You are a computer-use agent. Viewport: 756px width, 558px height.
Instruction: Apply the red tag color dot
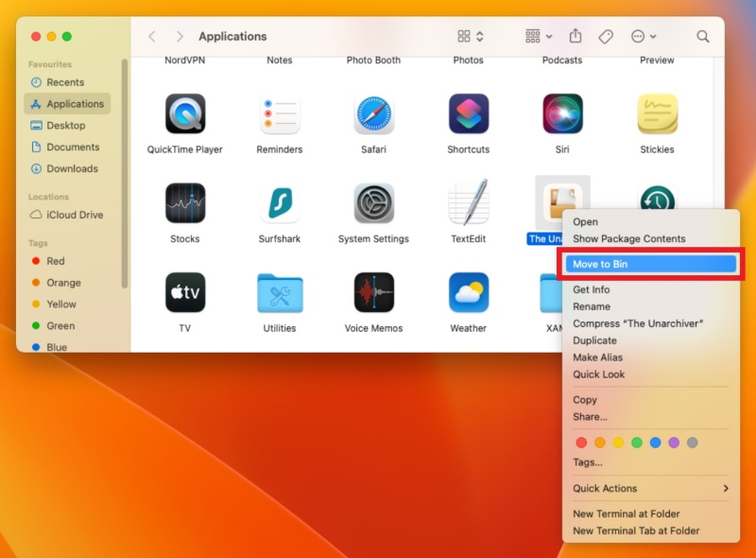pos(581,443)
